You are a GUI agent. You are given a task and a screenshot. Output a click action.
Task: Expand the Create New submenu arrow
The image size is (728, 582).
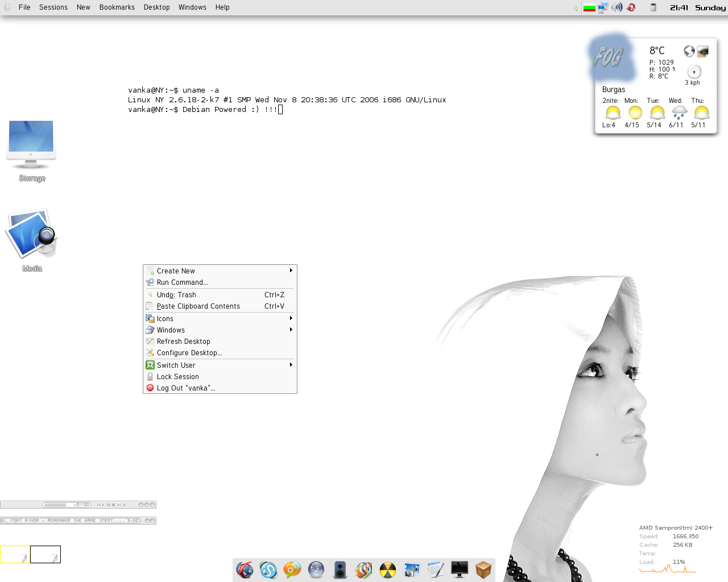pyautogui.click(x=291, y=271)
